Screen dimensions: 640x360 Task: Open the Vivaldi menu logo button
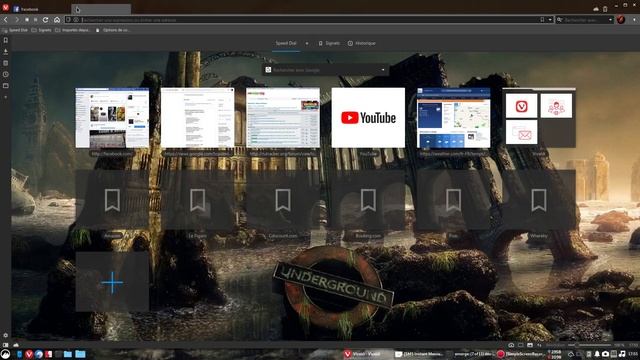5,8
